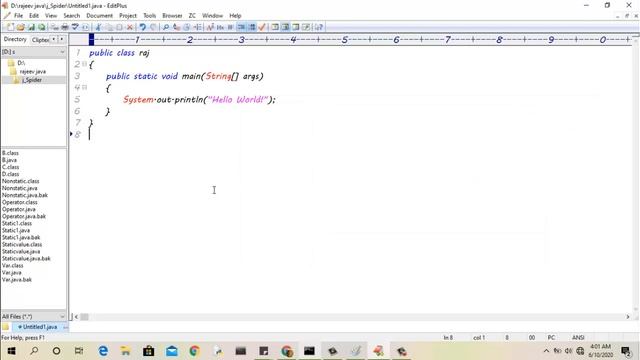Click the Hex Viewer toolbar icon

tap(220, 27)
